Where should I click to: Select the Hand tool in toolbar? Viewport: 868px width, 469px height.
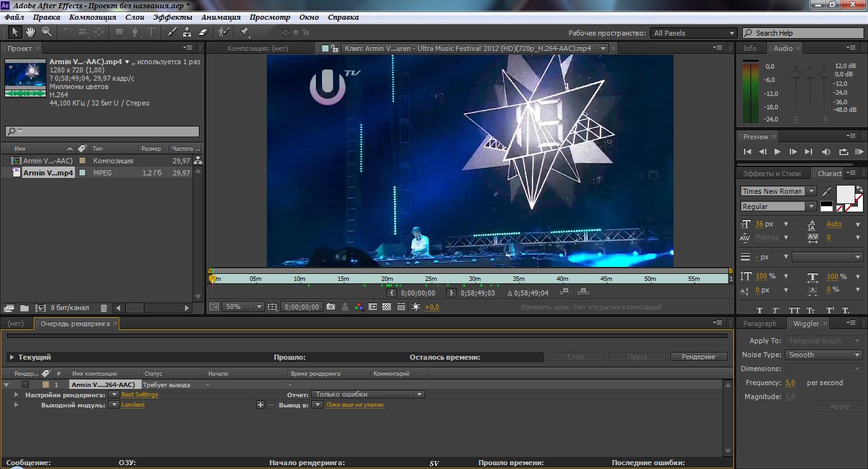(x=31, y=32)
